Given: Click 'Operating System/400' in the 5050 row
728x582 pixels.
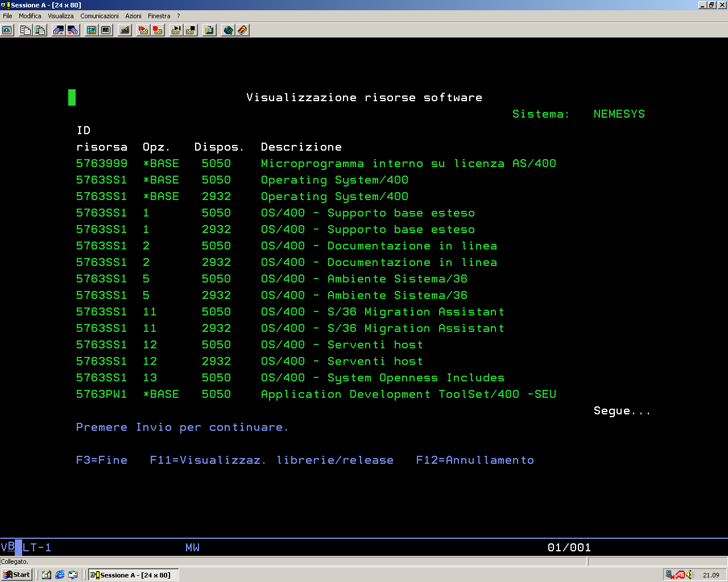Looking at the screenshot, I should click(334, 180).
